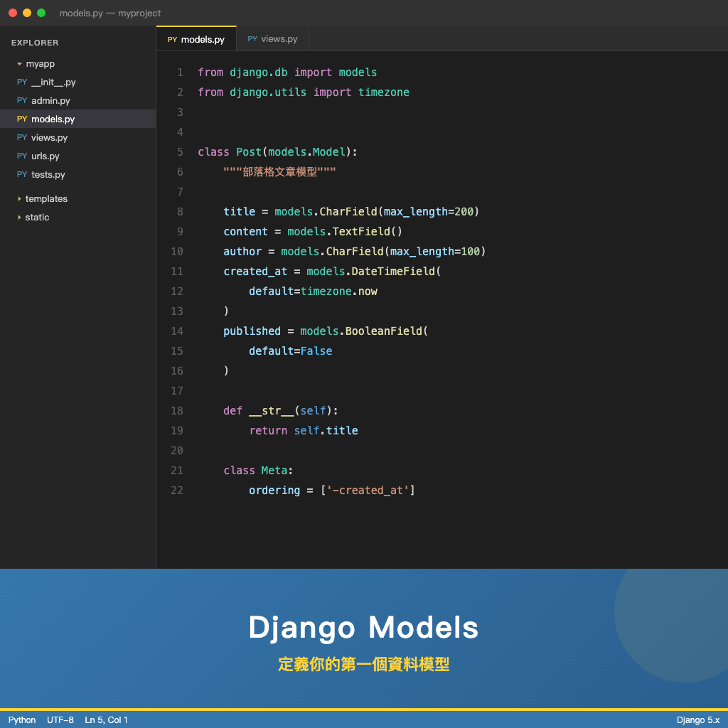Click 'BooleanField' on line 14
This screenshot has height=728, width=728.
point(384,331)
